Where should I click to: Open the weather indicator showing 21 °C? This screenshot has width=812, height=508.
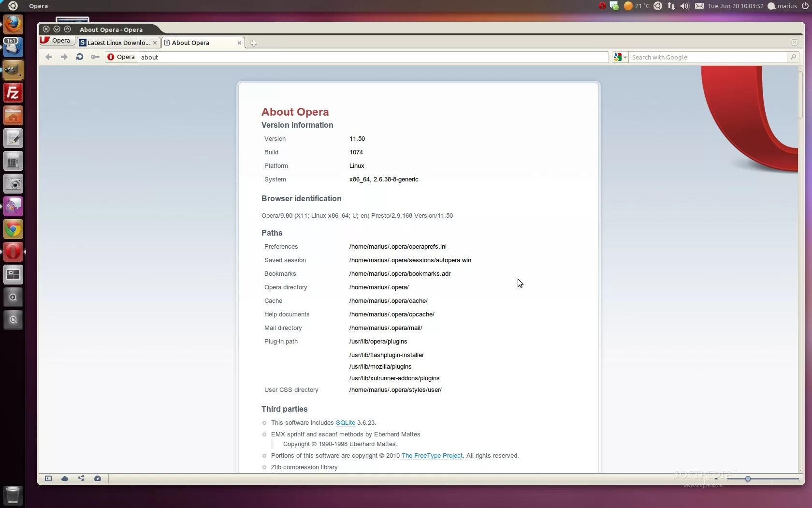click(x=637, y=6)
